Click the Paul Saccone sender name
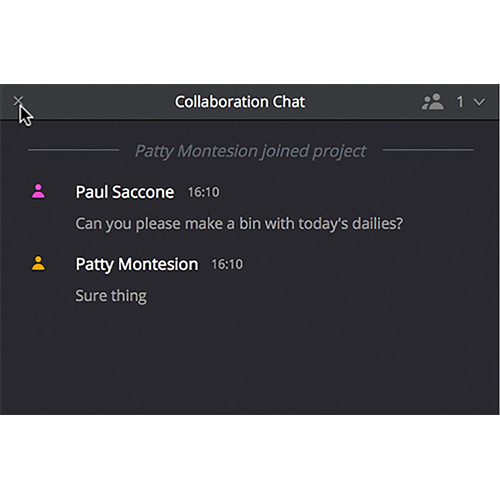 pyautogui.click(x=125, y=192)
